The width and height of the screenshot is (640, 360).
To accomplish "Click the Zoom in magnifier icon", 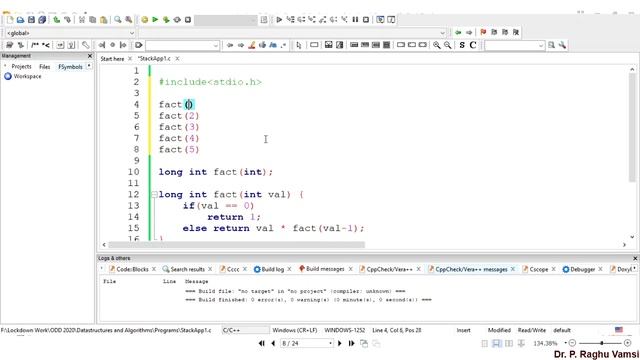I will pyautogui.click(x=437, y=45).
